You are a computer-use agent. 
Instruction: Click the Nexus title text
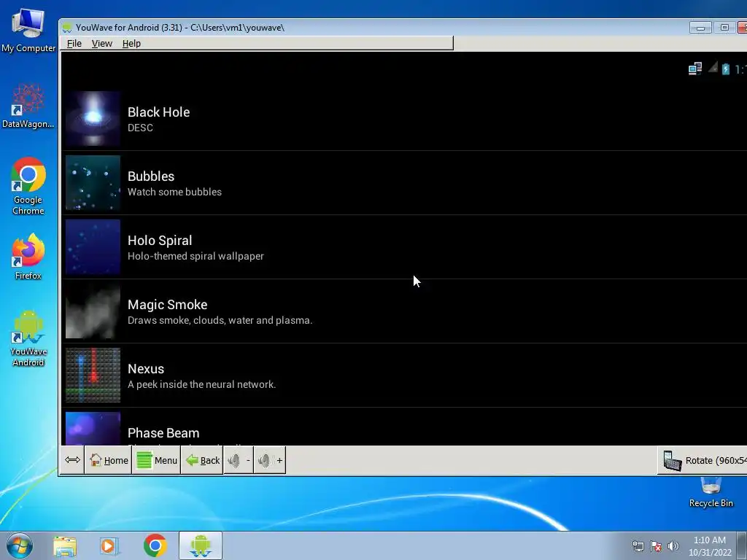tap(146, 369)
